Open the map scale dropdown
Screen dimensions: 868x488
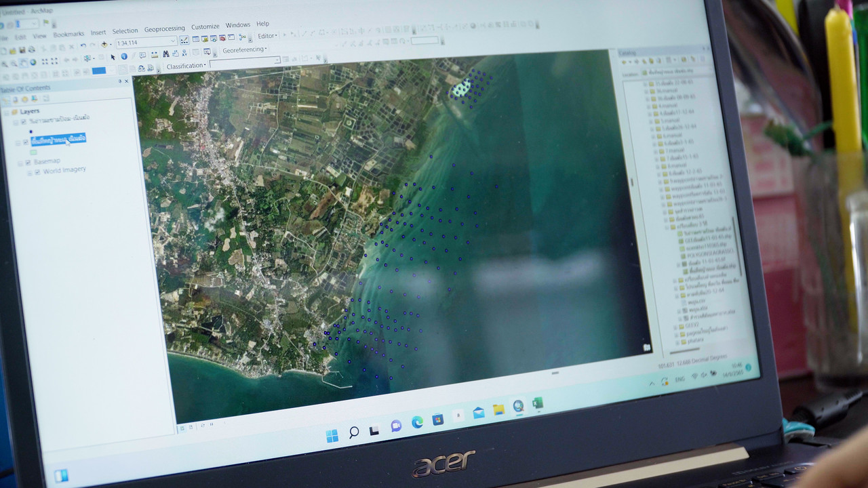pyautogui.click(x=173, y=41)
